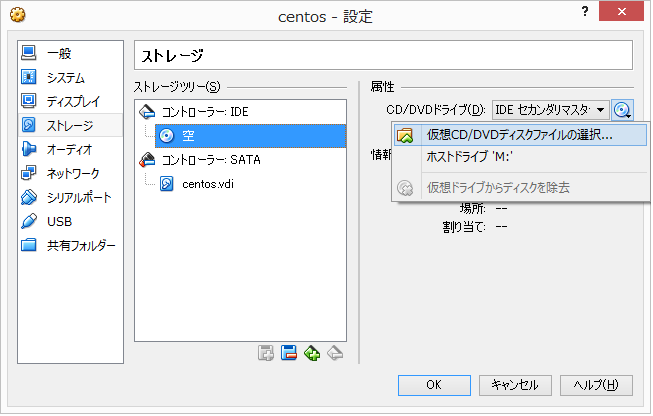653x416 pixels.
Task: Open the 共有フォルダー settings category
Action: tap(70, 245)
